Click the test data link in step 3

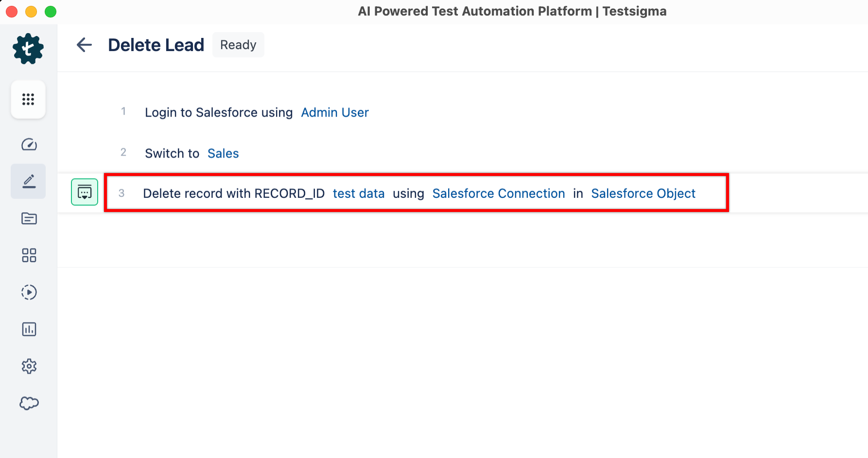pos(359,194)
